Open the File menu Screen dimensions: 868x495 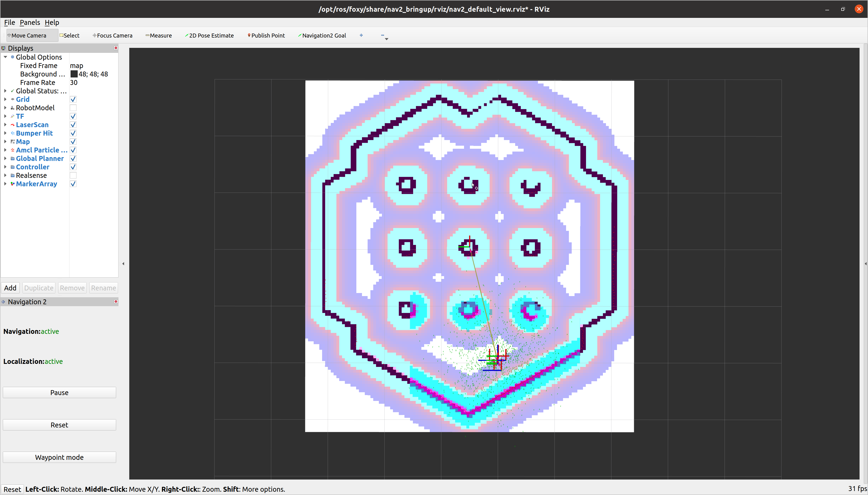[x=9, y=22]
